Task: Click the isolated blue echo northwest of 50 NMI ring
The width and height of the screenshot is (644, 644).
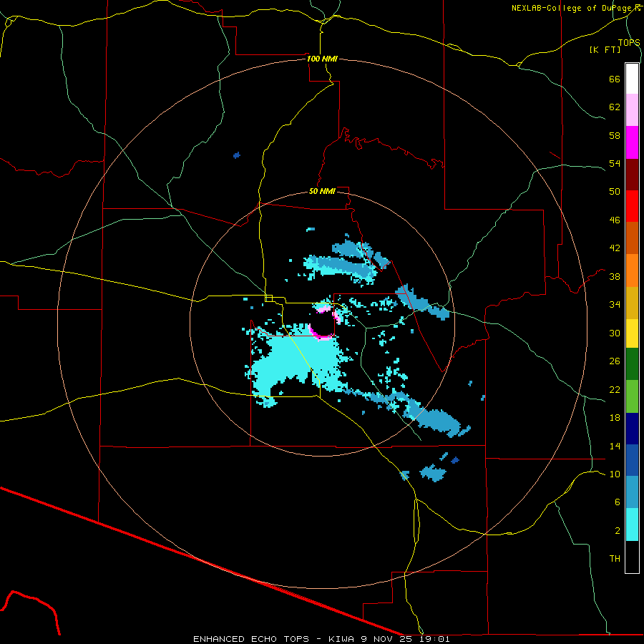Action: (237, 155)
